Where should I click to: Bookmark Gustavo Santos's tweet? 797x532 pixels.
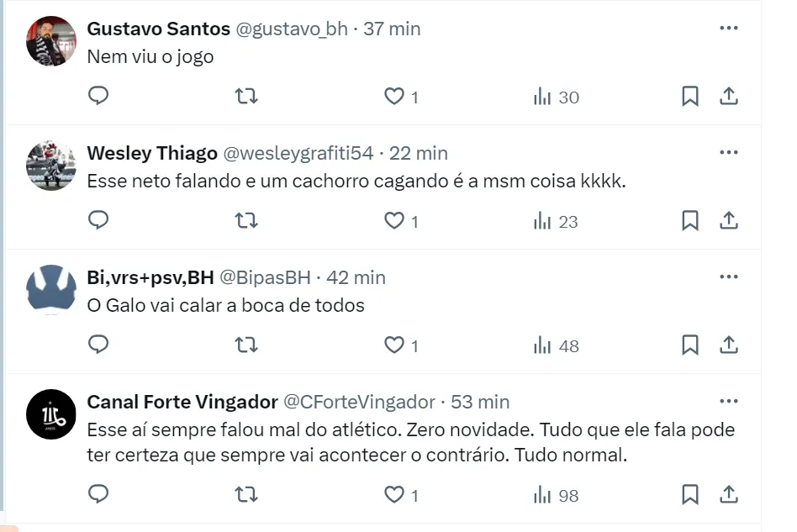[x=689, y=97]
